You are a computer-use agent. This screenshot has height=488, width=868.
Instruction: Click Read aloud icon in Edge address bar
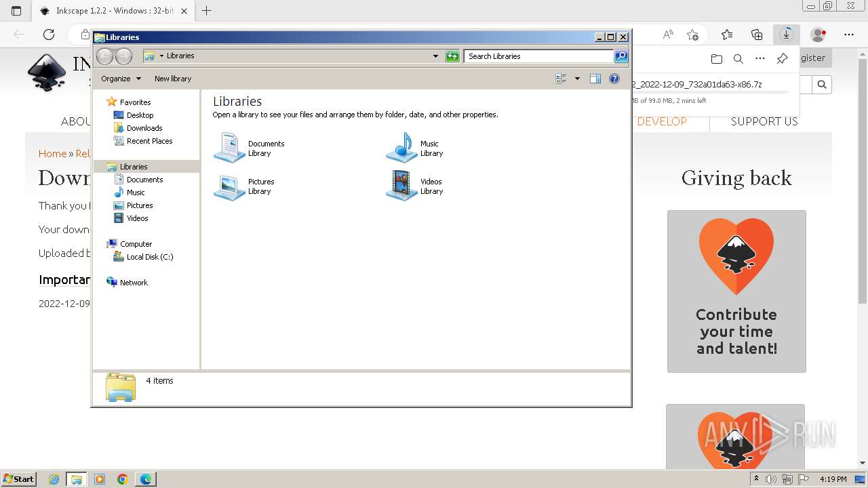(x=668, y=35)
